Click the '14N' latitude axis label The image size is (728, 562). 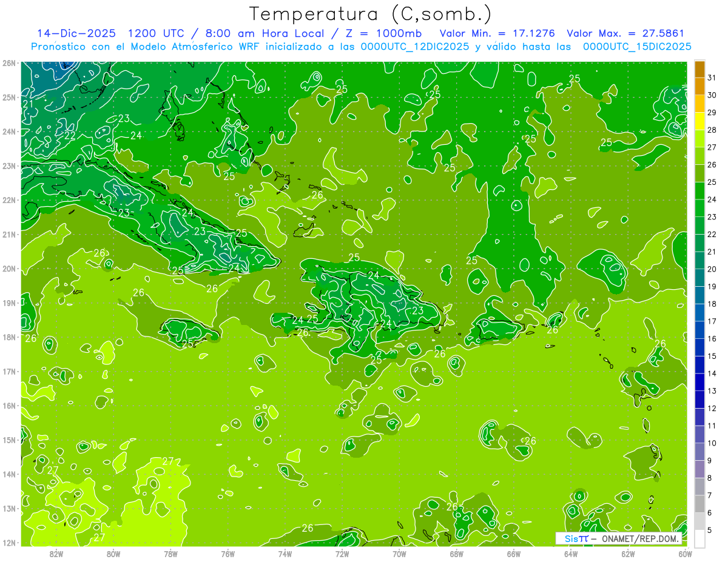pos(8,474)
